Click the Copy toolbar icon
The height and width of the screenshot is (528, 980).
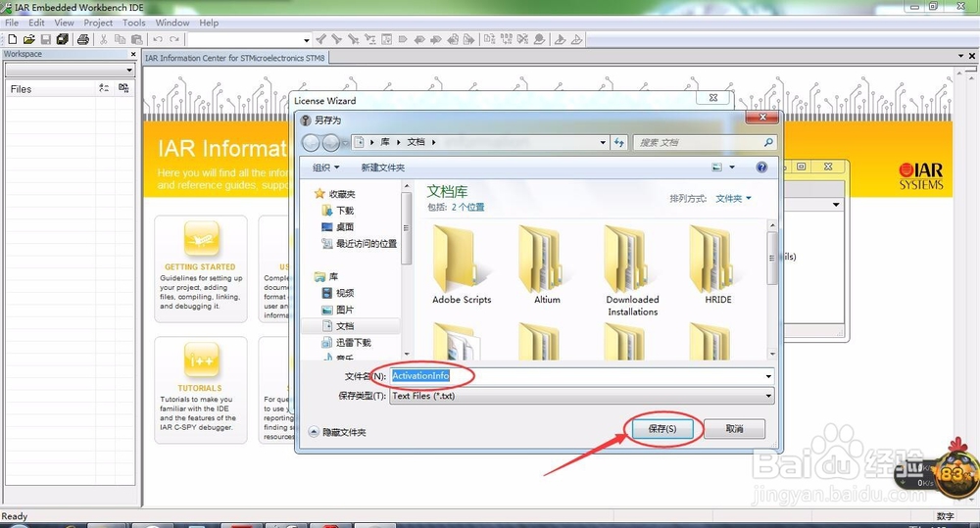[x=120, y=39]
